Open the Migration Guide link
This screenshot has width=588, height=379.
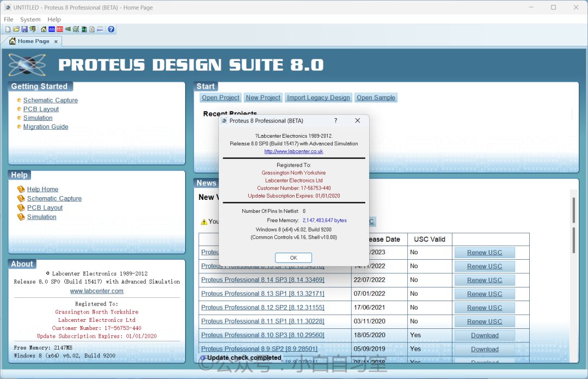[x=46, y=127]
